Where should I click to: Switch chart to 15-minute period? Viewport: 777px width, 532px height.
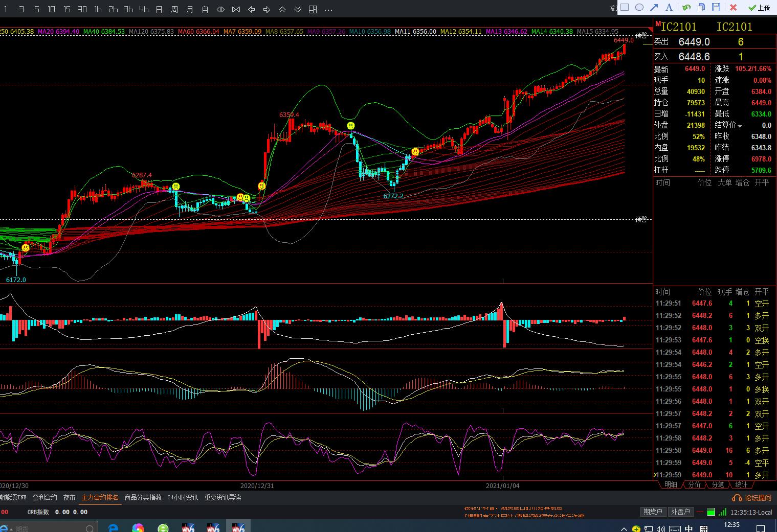[67, 9]
